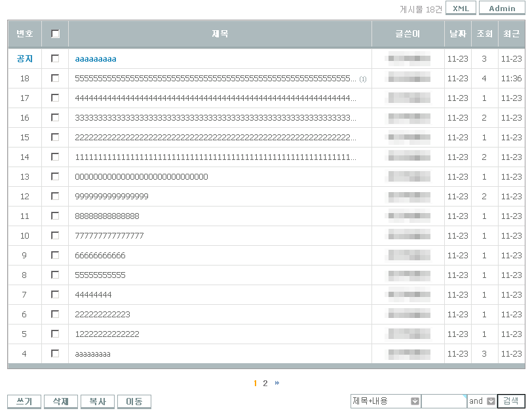Tick the checkbox for post number 4

click(55, 353)
